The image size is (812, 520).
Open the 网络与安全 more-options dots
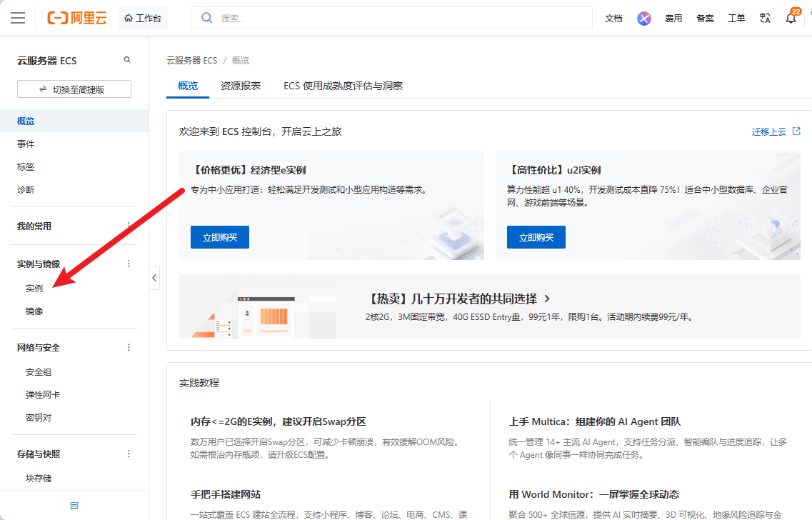pyautogui.click(x=129, y=347)
